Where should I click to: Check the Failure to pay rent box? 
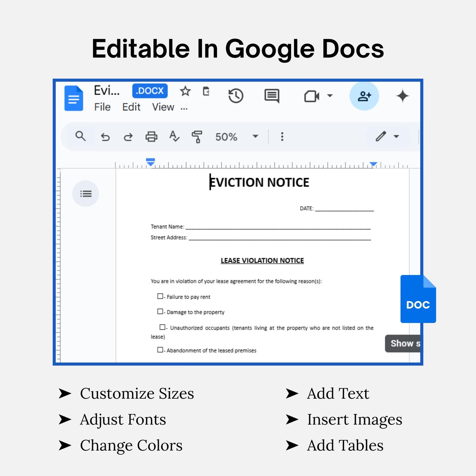point(160,296)
